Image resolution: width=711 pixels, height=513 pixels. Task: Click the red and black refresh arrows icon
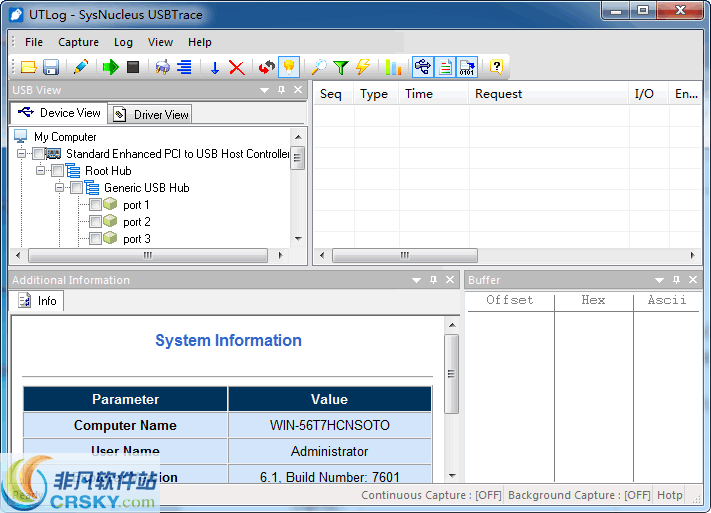[x=267, y=67]
